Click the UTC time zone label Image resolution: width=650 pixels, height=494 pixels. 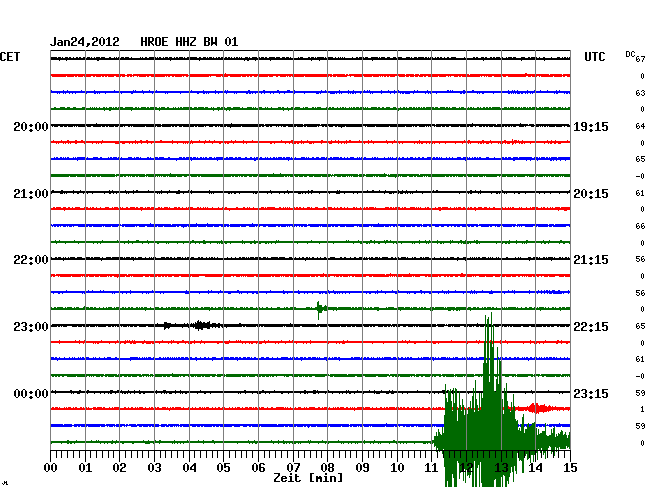(x=594, y=57)
